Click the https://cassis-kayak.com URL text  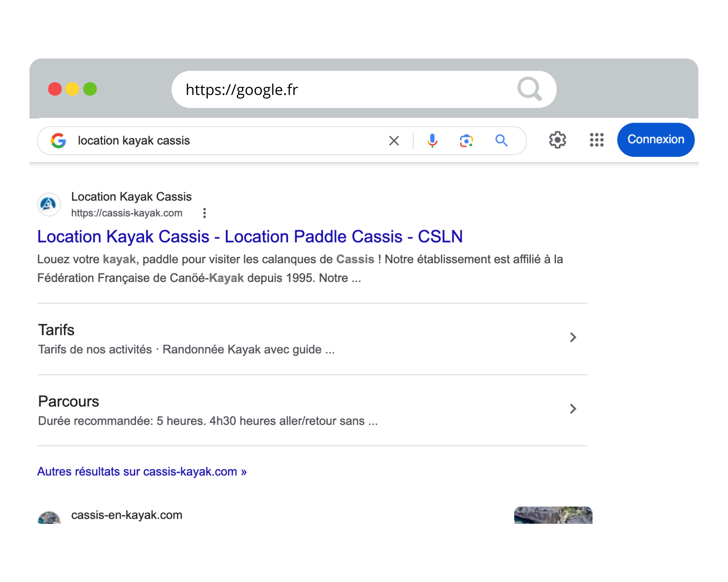[127, 213]
